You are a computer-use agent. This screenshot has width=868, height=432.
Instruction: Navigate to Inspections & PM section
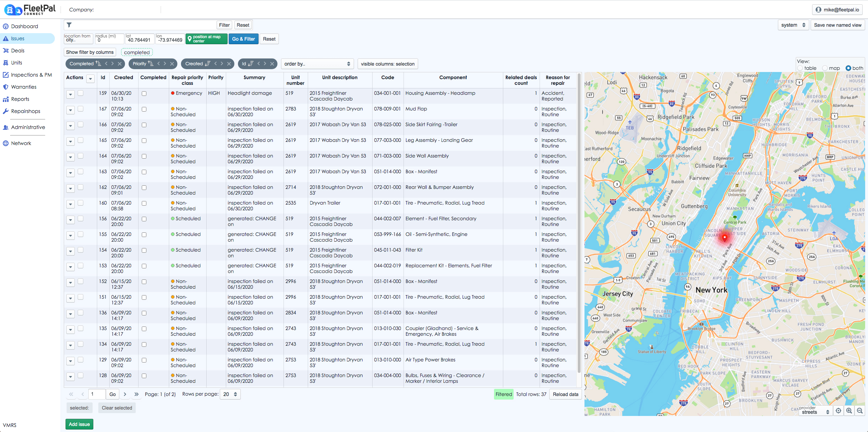coord(31,75)
